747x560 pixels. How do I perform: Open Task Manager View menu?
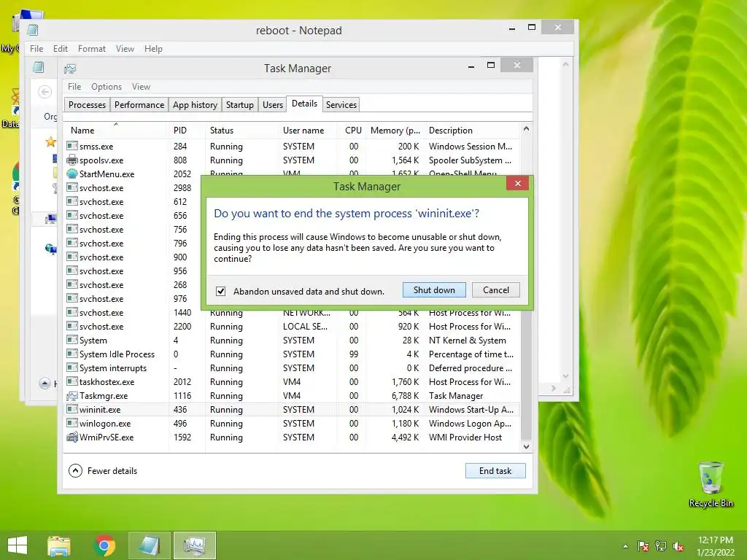(x=141, y=87)
